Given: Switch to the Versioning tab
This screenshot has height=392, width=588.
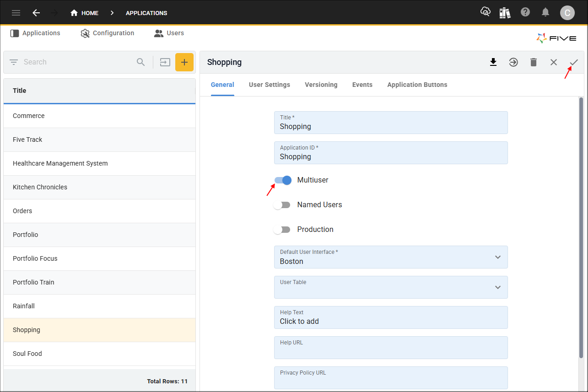Looking at the screenshot, I should click(321, 85).
